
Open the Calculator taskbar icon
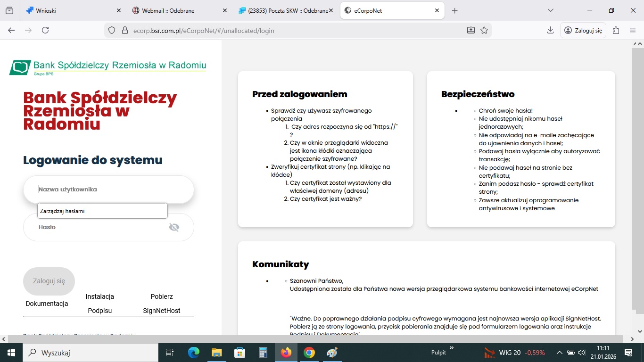point(263,353)
